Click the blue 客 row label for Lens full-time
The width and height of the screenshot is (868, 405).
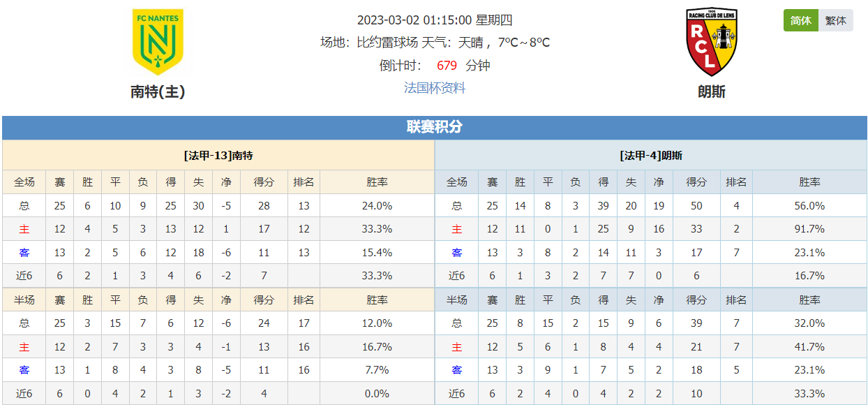[x=457, y=253]
